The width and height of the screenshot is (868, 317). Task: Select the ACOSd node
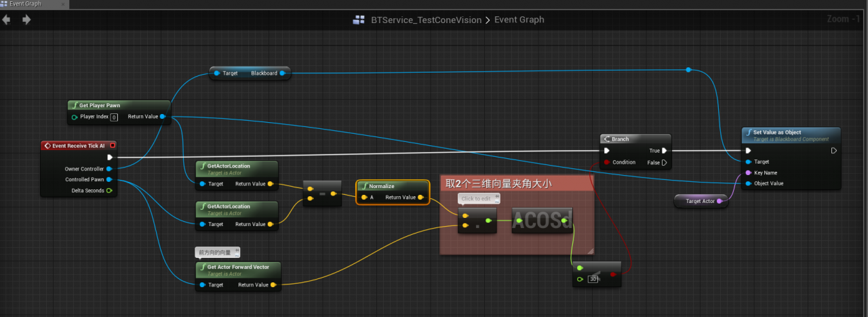541,220
